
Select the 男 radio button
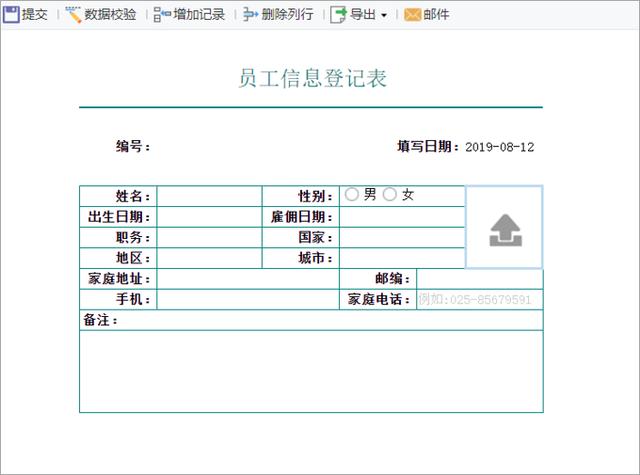351,194
